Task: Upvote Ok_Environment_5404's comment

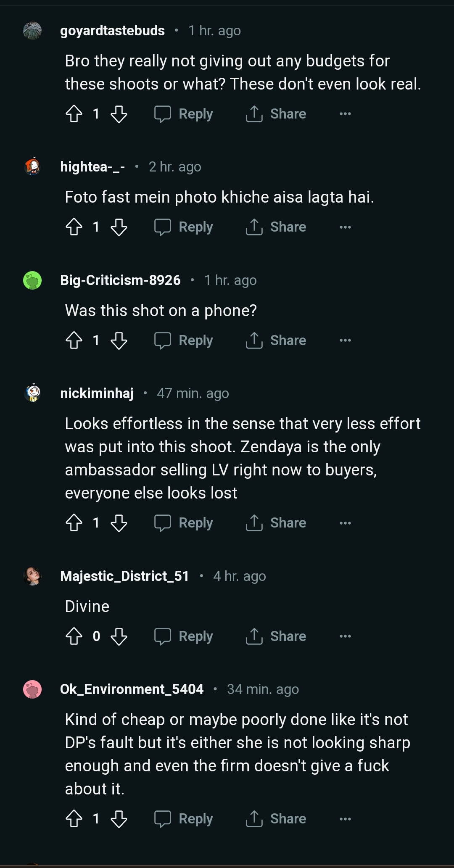Action: 74,819
